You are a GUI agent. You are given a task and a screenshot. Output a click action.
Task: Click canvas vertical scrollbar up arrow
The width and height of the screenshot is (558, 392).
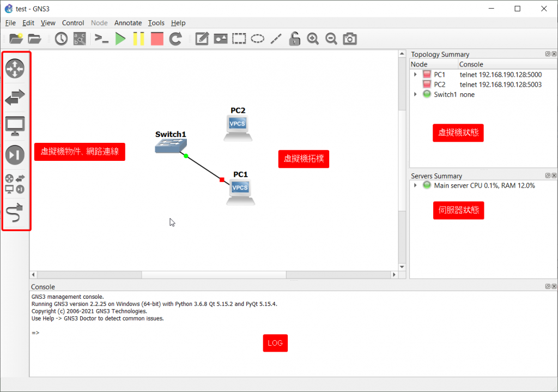(x=402, y=54)
